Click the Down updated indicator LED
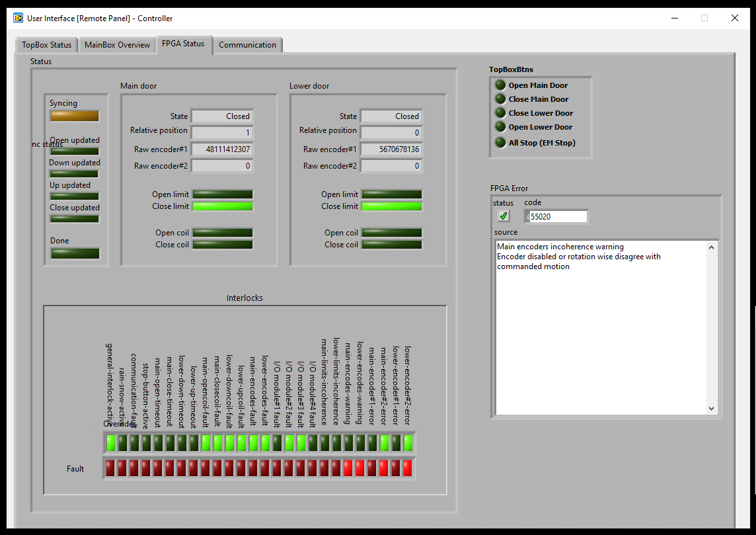This screenshot has height=535, width=756. click(75, 174)
